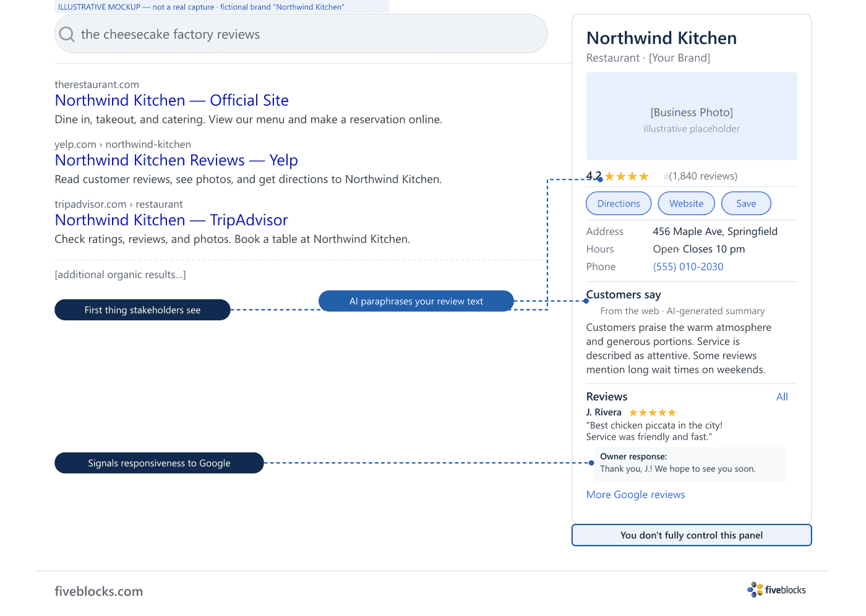
Task: Click the Read customer reviews snippet
Action: (x=248, y=179)
